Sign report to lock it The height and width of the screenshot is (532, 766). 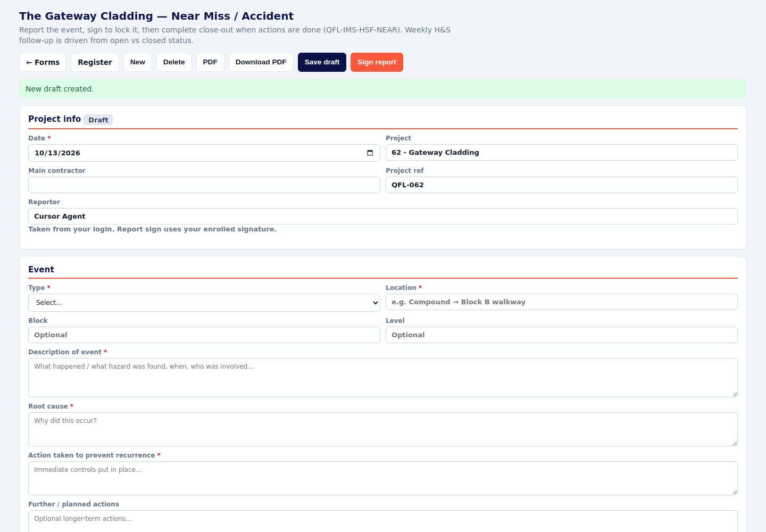(x=377, y=62)
